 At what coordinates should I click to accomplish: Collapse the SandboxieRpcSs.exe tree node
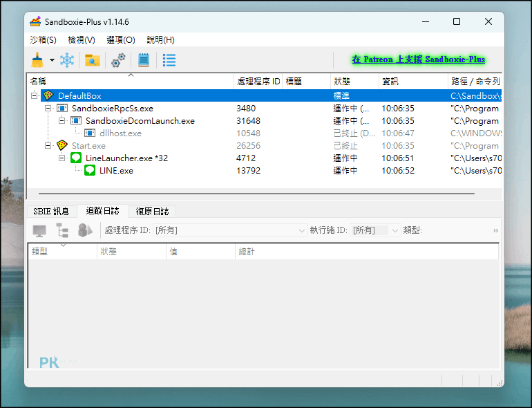tap(48, 109)
